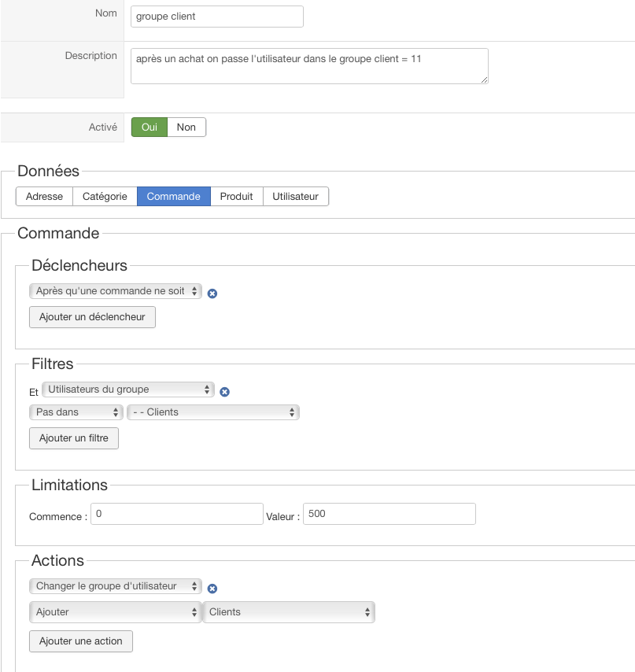Viewport: 635px width, 672px height.
Task: Set Activé to Oui
Action: (149, 127)
